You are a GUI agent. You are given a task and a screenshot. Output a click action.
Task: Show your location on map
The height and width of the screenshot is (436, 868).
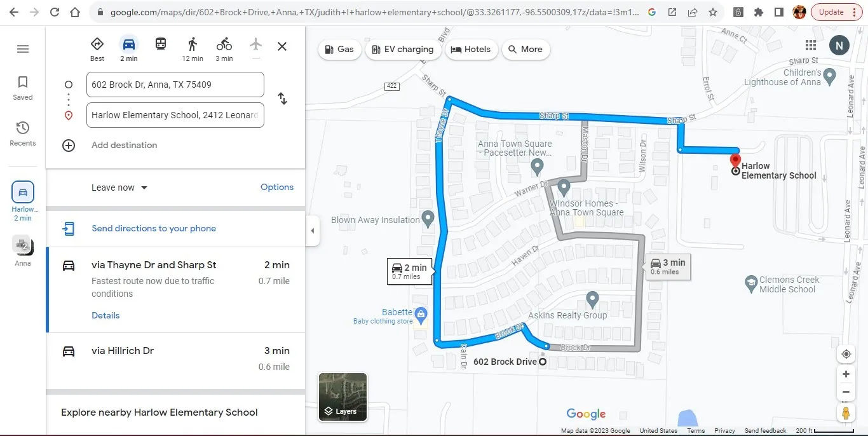pyautogui.click(x=846, y=354)
